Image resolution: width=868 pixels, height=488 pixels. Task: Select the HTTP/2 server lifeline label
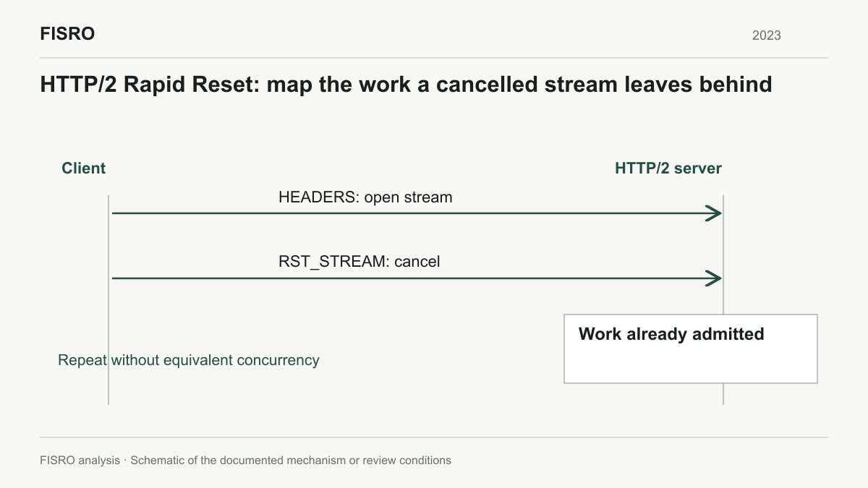coord(668,168)
